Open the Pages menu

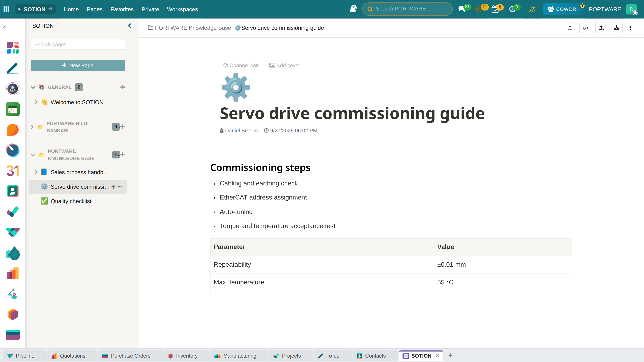(x=95, y=9)
